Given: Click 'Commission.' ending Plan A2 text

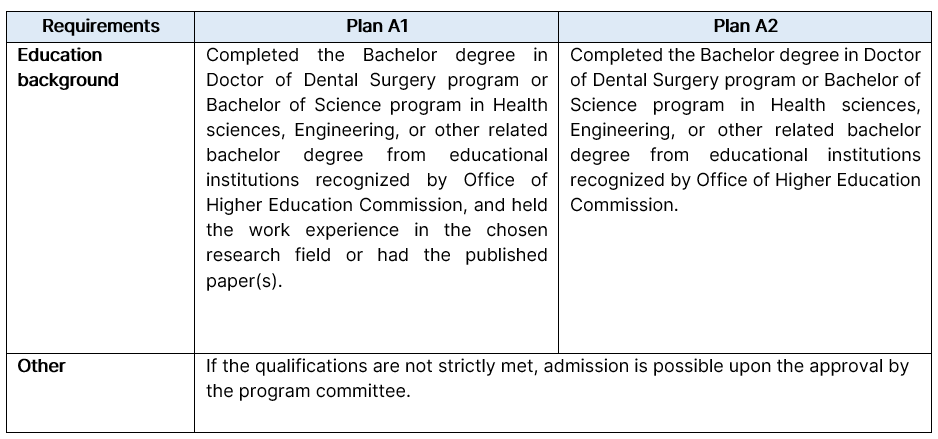Looking at the screenshot, I should (624, 205).
